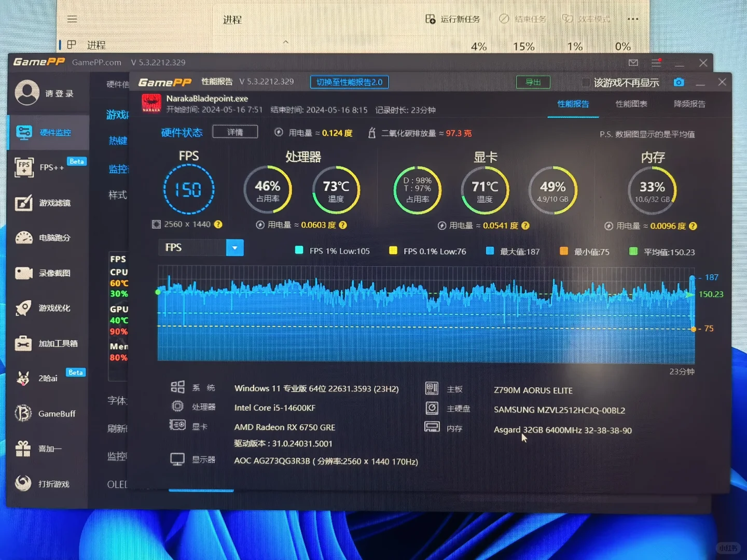Open 录像截图 in the sidebar
The image size is (747, 560).
(48, 273)
